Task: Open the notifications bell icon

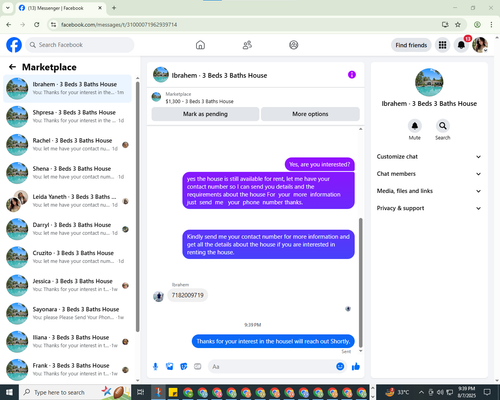Action: coord(461,45)
